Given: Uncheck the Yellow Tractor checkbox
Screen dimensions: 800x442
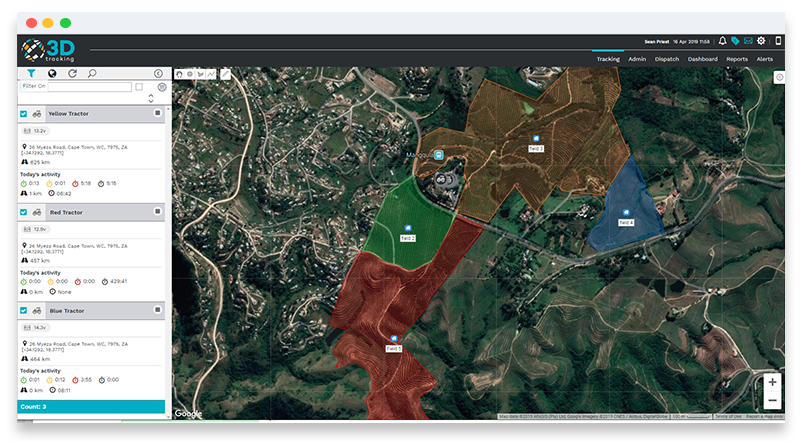Looking at the screenshot, I should coord(24,114).
